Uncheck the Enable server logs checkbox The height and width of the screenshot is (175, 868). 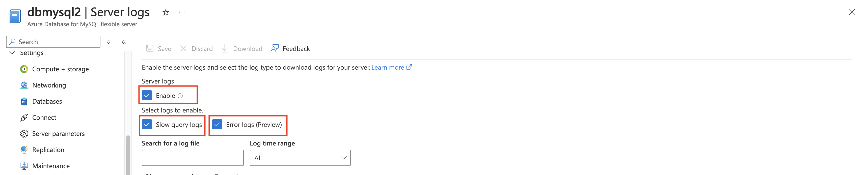click(x=147, y=96)
